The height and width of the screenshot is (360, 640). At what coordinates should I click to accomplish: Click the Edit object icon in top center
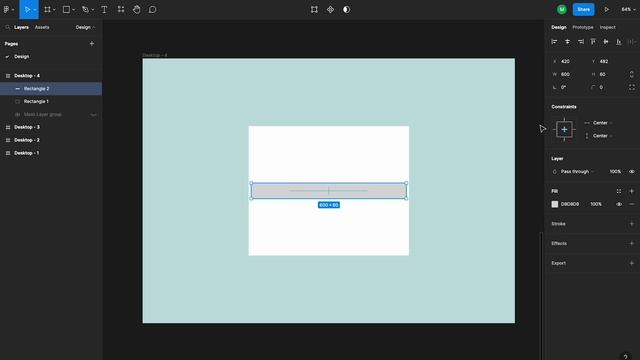(314, 9)
